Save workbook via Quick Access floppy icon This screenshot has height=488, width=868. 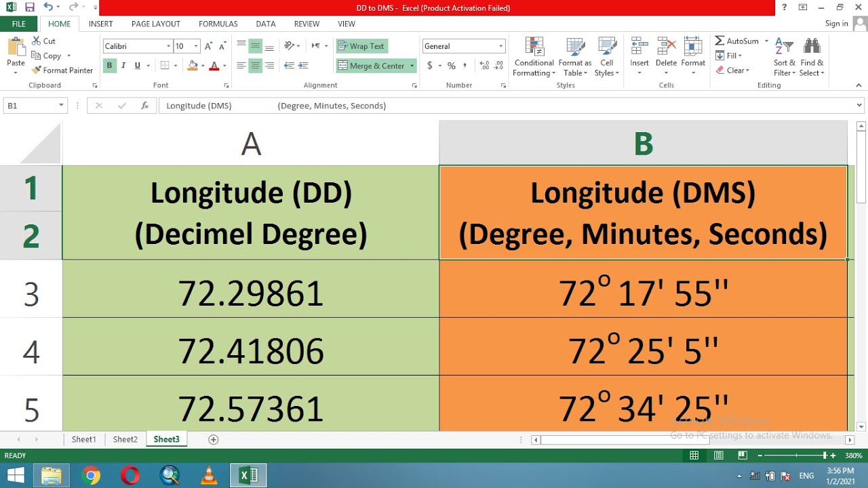click(29, 7)
